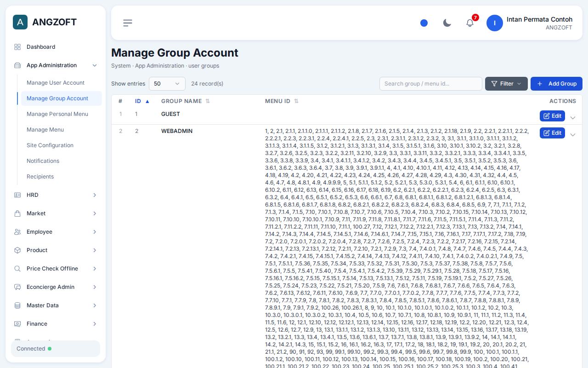The height and width of the screenshot is (368, 588).
Task: Click the Add Group button
Action: coord(556,84)
